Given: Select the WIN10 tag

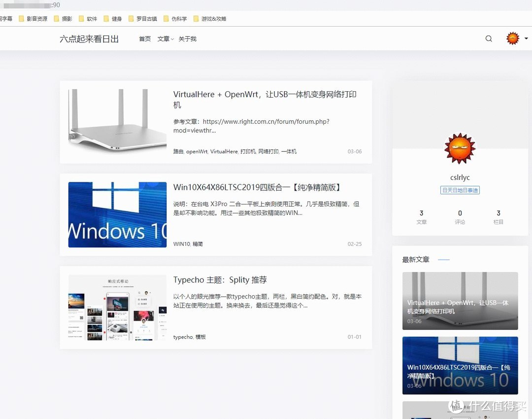Looking at the screenshot, I should pyautogui.click(x=181, y=244).
